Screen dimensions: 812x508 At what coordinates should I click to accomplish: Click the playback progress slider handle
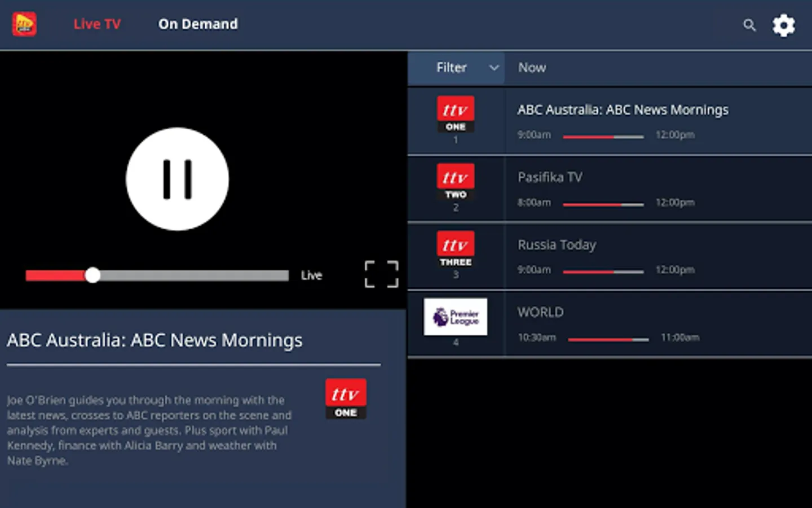(92, 275)
